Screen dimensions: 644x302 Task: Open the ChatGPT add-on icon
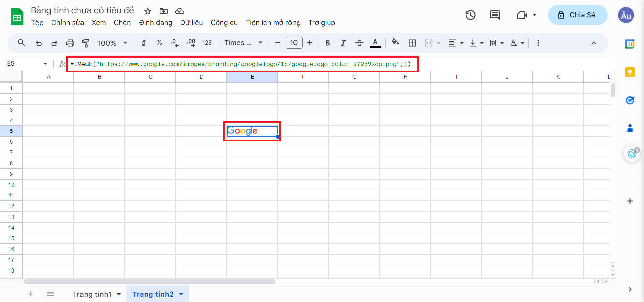pyautogui.click(x=632, y=154)
